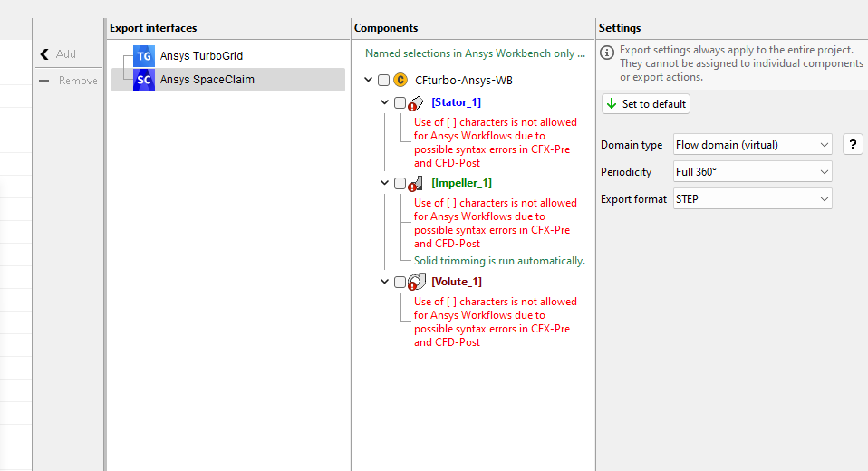868x471 pixels.
Task: Select Ansys SpaceClaim interface
Action: coord(228,80)
